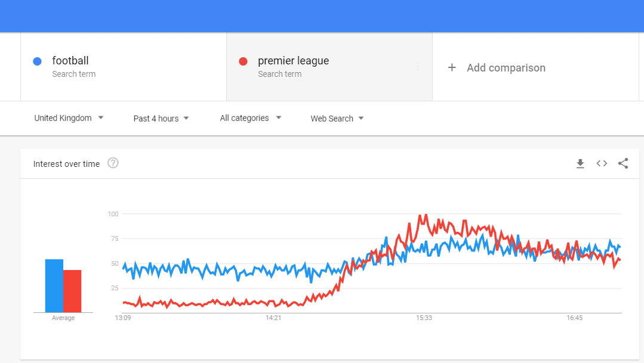The image size is (644, 363).
Task: Click the red premier league color dot
Action: click(243, 61)
